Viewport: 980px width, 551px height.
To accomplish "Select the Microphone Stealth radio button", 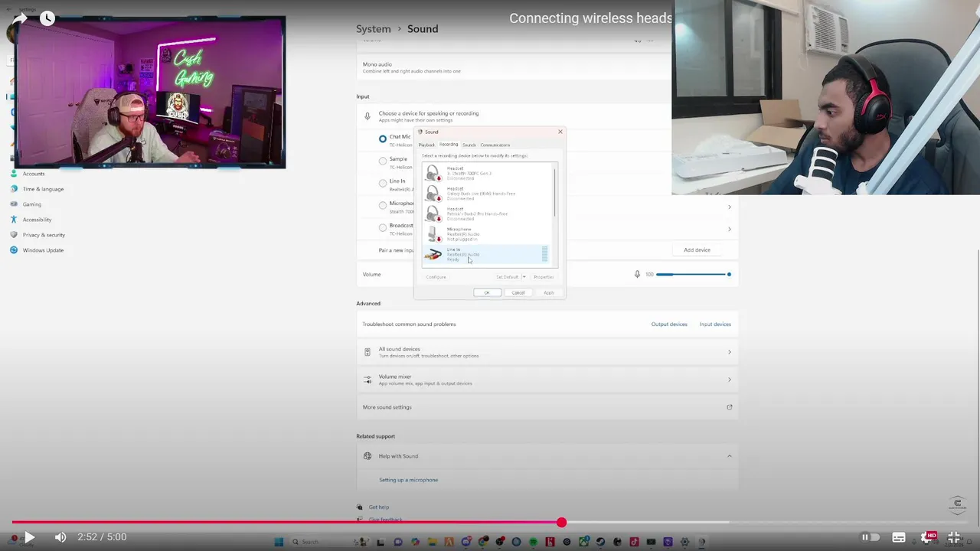I will [383, 205].
